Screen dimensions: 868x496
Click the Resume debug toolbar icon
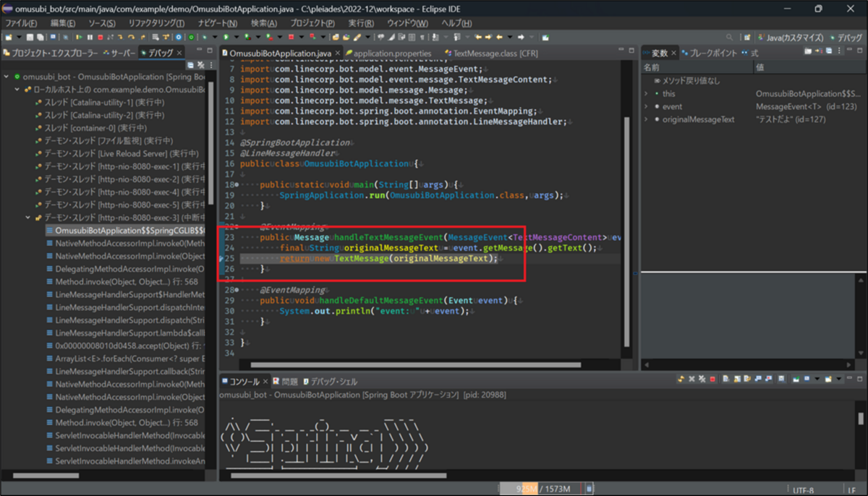pos(80,36)
